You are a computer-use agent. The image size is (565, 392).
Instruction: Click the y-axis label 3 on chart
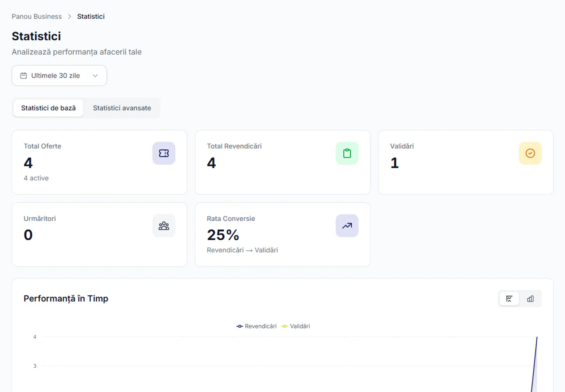tap(35, 366)
